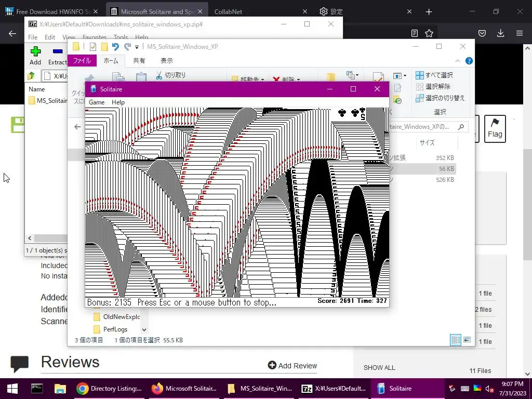Select the 526 KB file row

422,179
